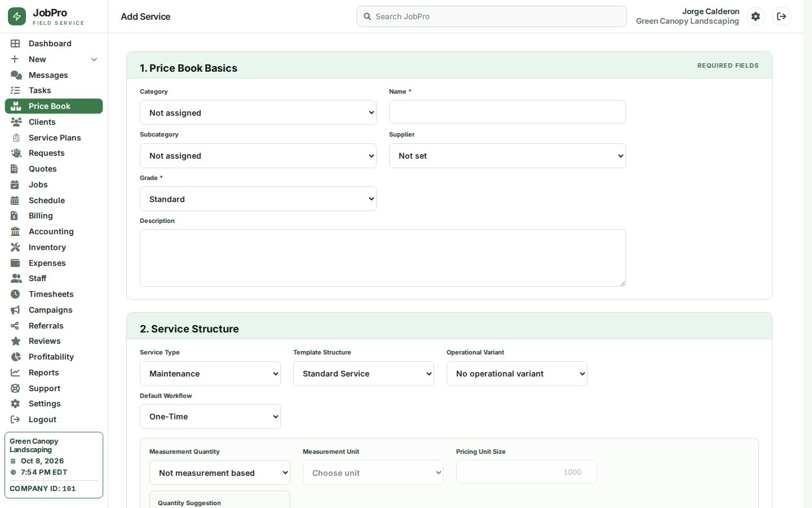The image size is (812, 508).
Task: Click the Requests hand icon
Action: [16, 153]
